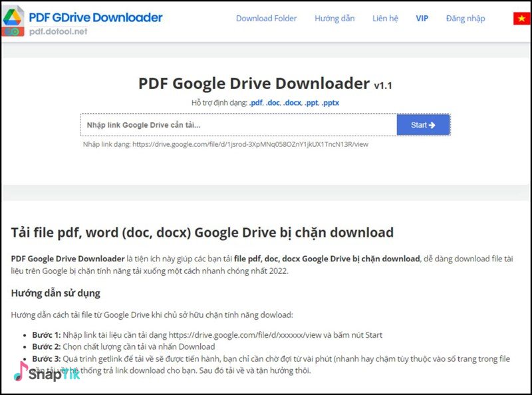Click the Vietnamese flag language icon
This screenshot has width=532, height=395.
521,19
